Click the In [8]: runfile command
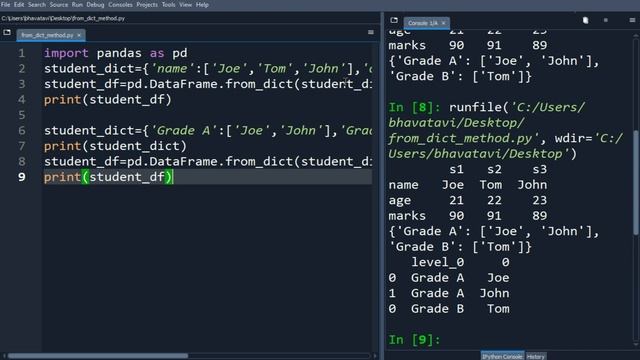 coord(505,131)
